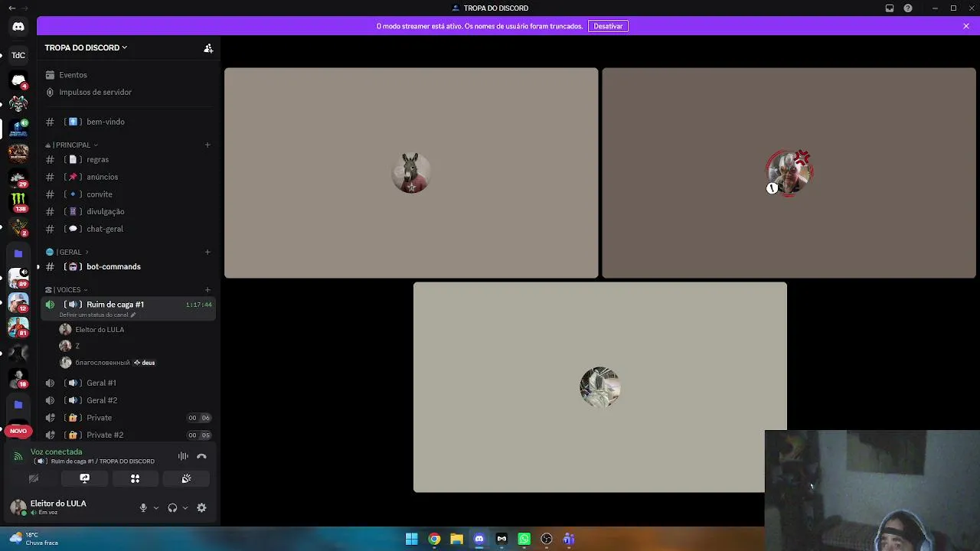
Task: Open noise suppression settings in voice panel
Action: click(183, 456)
